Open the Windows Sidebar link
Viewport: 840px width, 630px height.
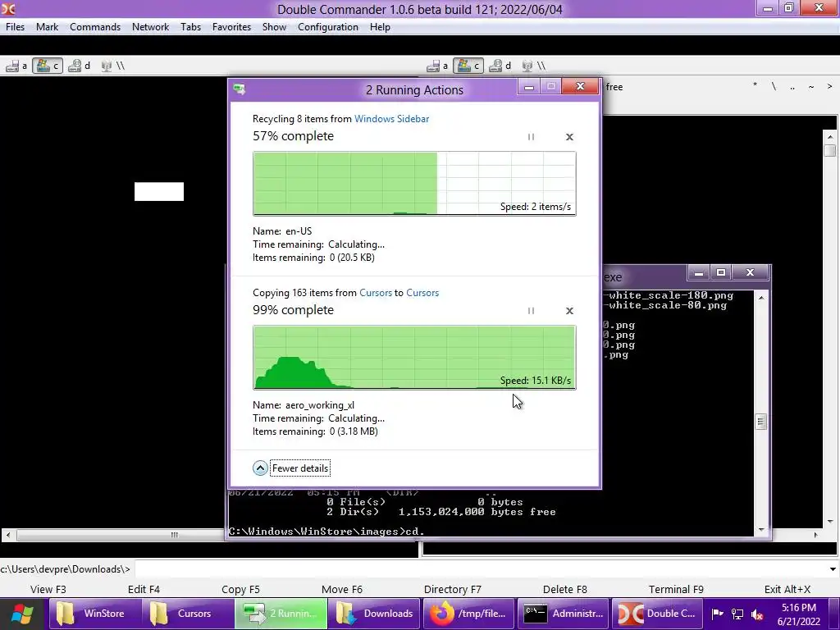click(x=391, y=119)
